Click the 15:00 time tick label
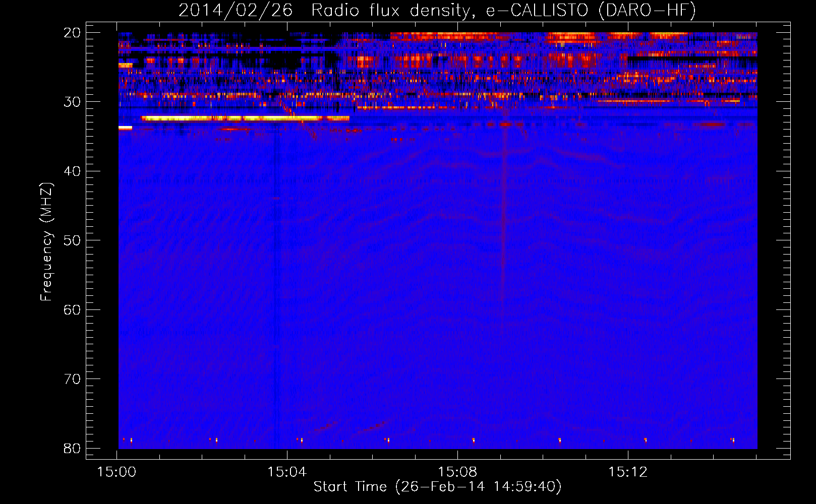The height and width of the screenshot is (504, 816). point(117,472)
